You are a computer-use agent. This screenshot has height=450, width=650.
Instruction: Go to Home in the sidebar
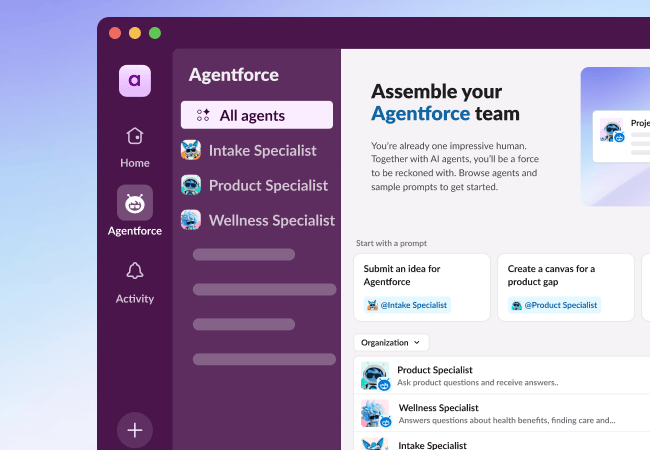(x=135, y=147)
